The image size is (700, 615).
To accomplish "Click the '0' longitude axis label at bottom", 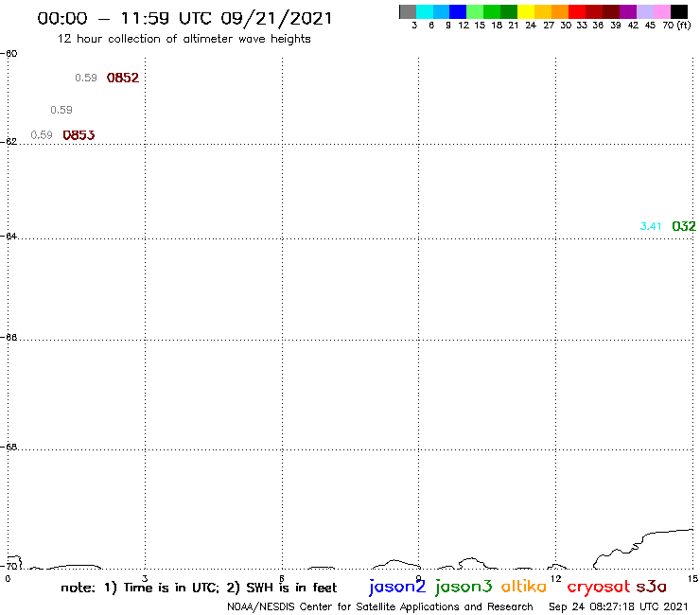I will 8,579.
